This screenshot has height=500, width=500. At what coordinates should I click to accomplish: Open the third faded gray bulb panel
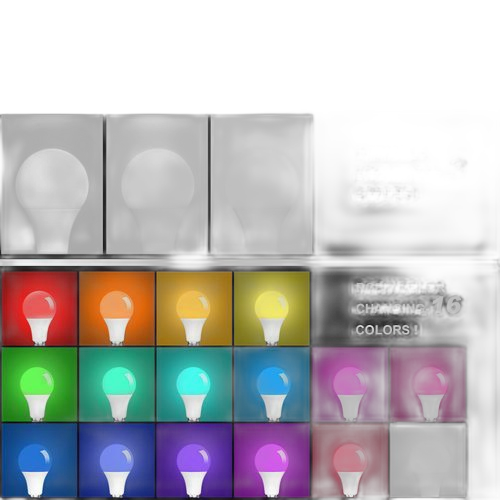(262, 184)
